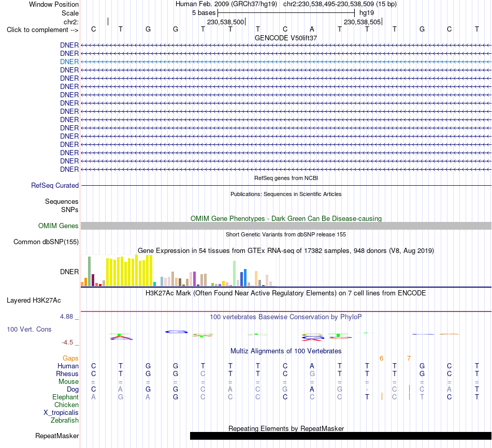Click the RepeatMasker track label
Image resolution: width=492 pixels, height=448 pixels.
57,436
